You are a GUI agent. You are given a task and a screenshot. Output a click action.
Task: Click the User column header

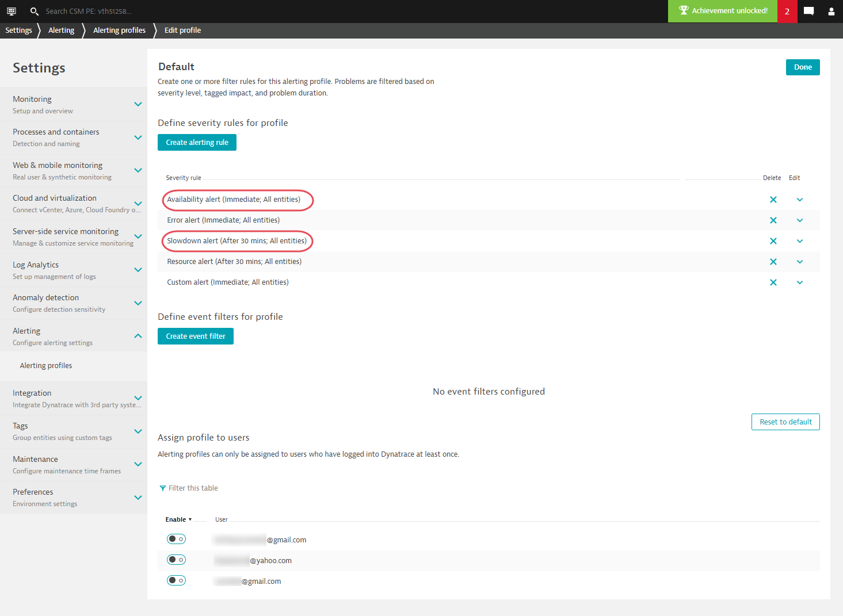point(222,519)
